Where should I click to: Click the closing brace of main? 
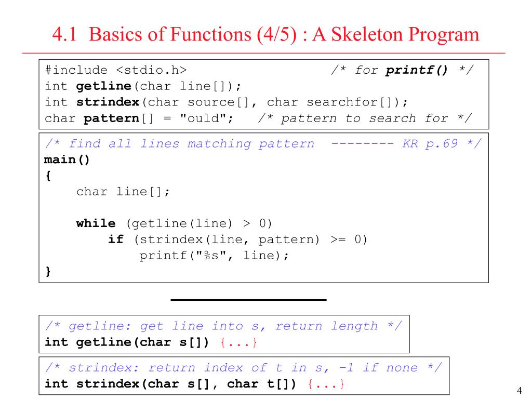[48, 271]
